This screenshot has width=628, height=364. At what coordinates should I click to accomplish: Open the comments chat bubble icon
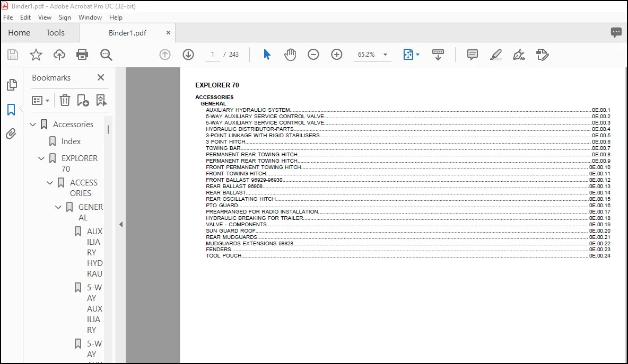(x=616, y=32)
